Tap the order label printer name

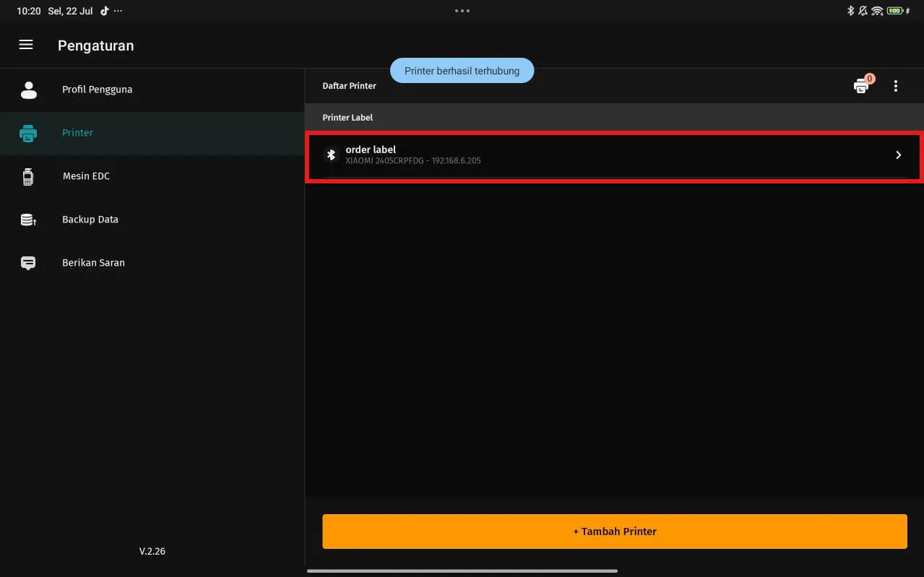pyautogui.click(x=371, y=149)
